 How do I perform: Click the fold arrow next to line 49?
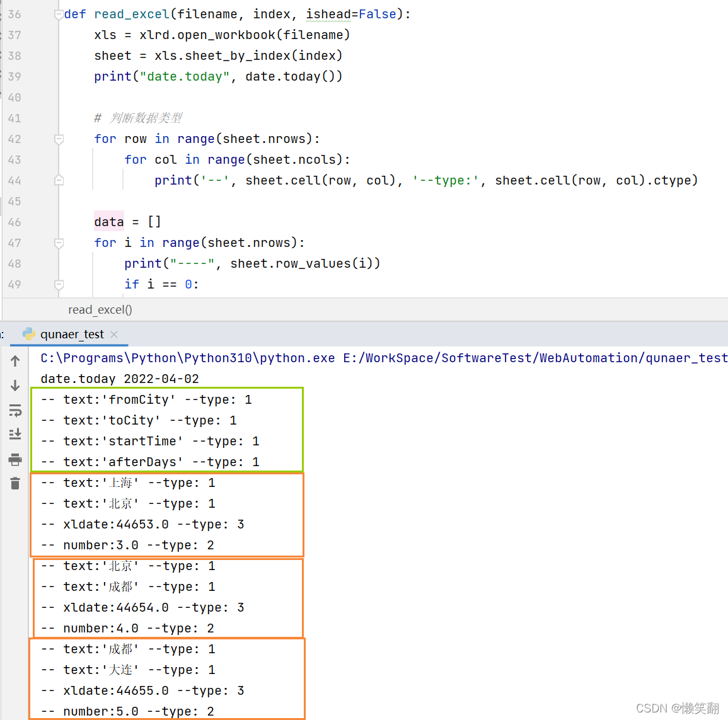(x=59, y=284)
